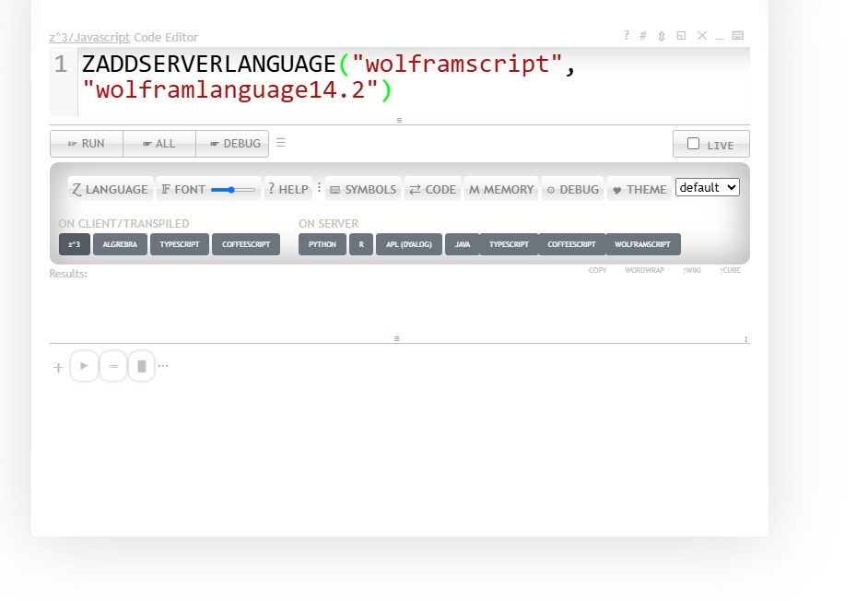Expand the three-dot ellipsis below results

[x=163, y=366]
